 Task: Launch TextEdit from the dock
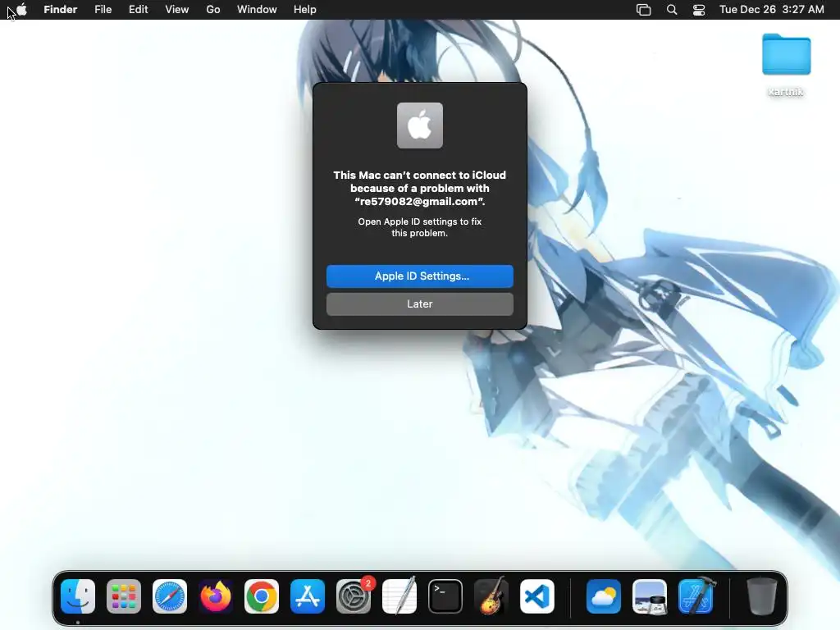coord(399,596)
